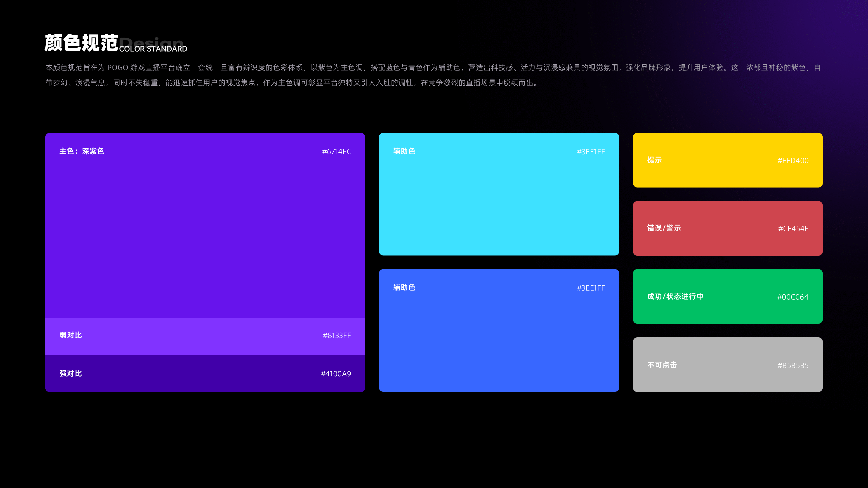Click the #FFD400 hex label

click(x=793, y=161)
